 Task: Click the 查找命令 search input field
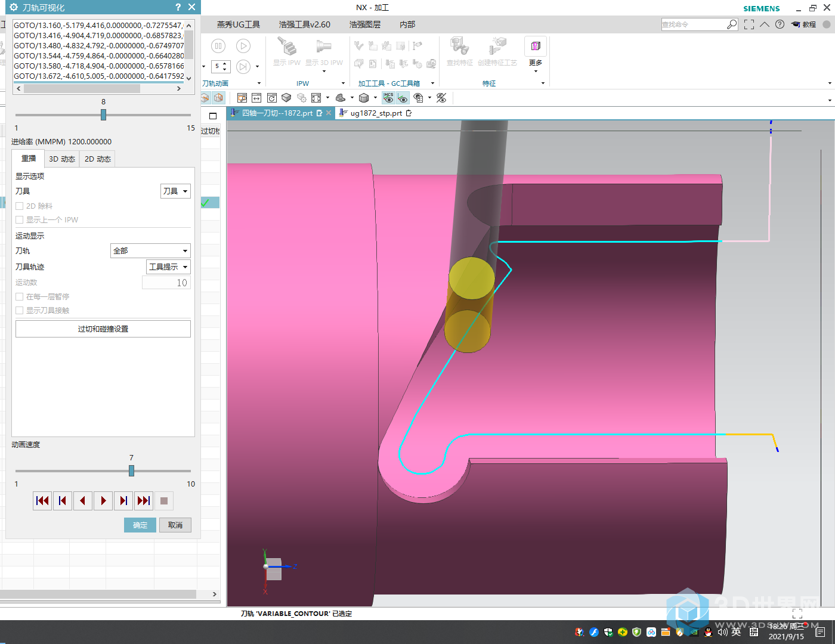tap(694, 24)
